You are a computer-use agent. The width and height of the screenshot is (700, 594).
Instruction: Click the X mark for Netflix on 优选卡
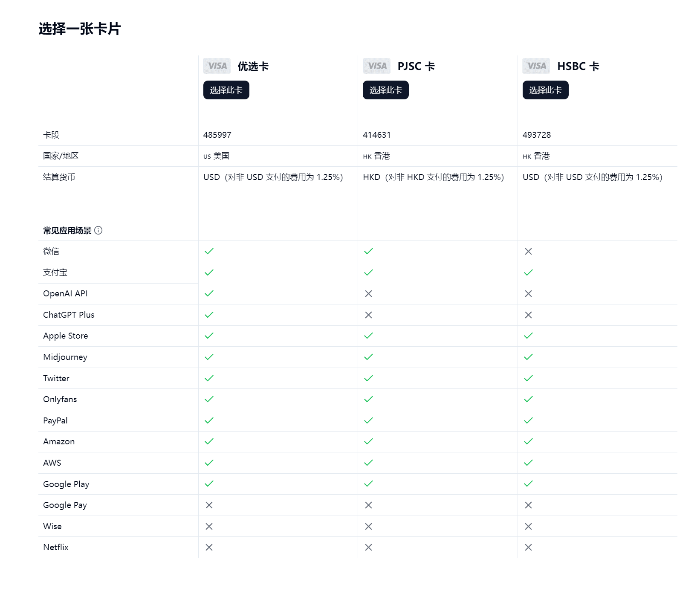click(x=209, y=547)
